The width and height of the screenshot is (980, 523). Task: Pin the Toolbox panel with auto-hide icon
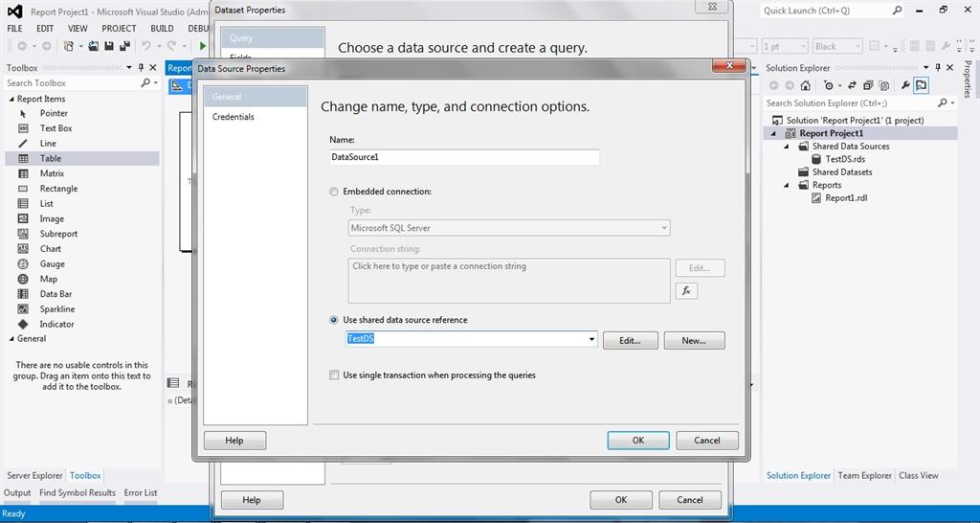click(x=142, y=68)
